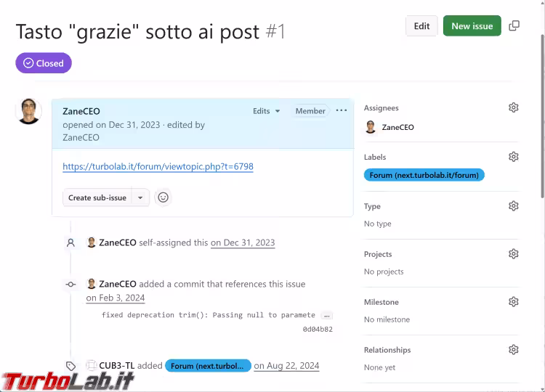Click the issue title 'Tasto grazie sotto ai post'
The height and width of the screenshot is (392, 545).
pos(137,32)
